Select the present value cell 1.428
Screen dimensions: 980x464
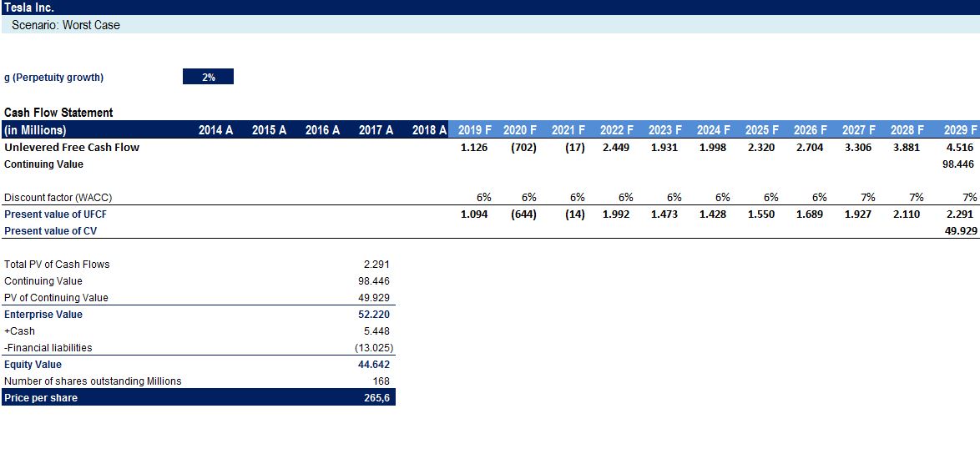click(x=713, y=214)
